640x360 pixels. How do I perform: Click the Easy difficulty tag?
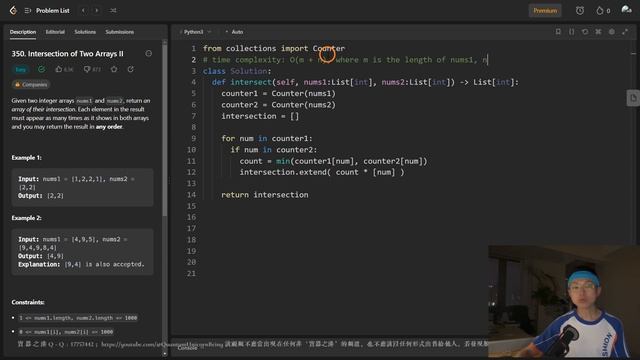point(20,69)
